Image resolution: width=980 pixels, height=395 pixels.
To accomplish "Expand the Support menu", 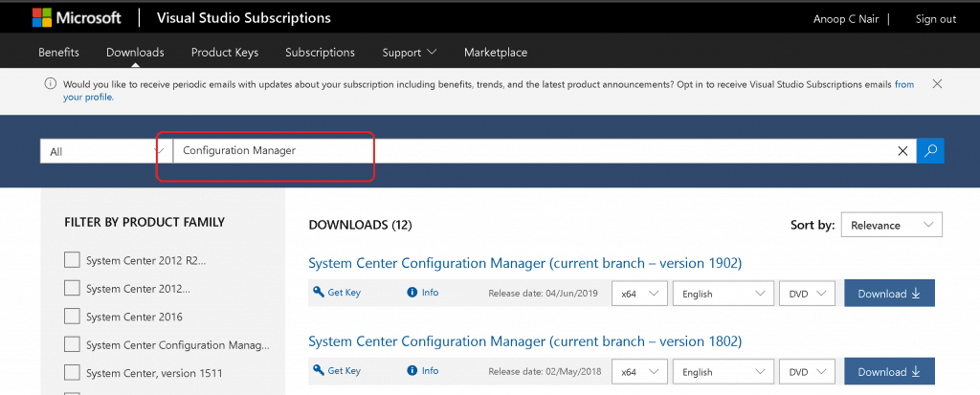I will [410, 53].
